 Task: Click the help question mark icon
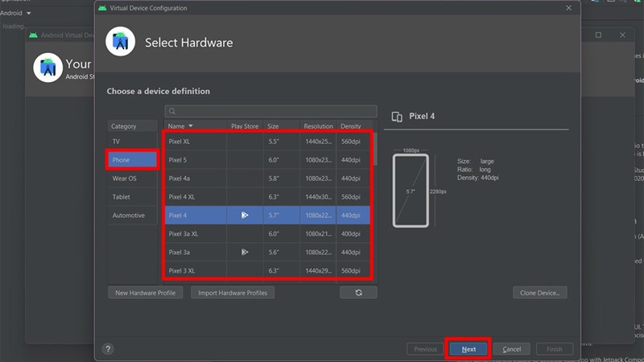[x=108, y=349]
